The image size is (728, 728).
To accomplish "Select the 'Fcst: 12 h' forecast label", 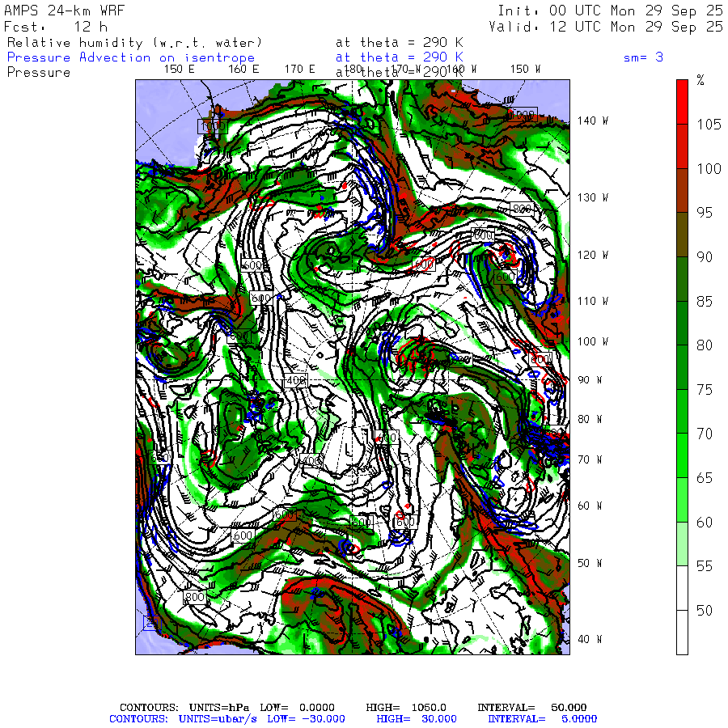I will click(56, 27).
